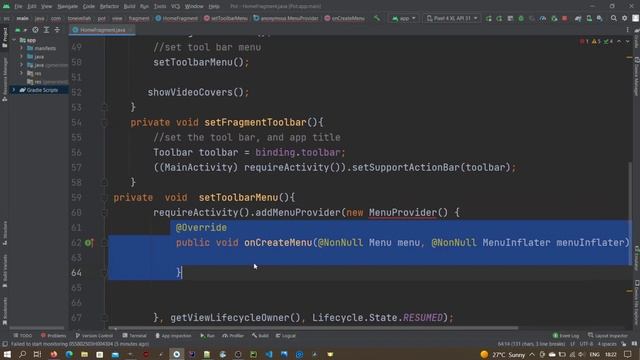Open the TODO tool window
The image size is (640, 360).
click(x=23, y=336)
